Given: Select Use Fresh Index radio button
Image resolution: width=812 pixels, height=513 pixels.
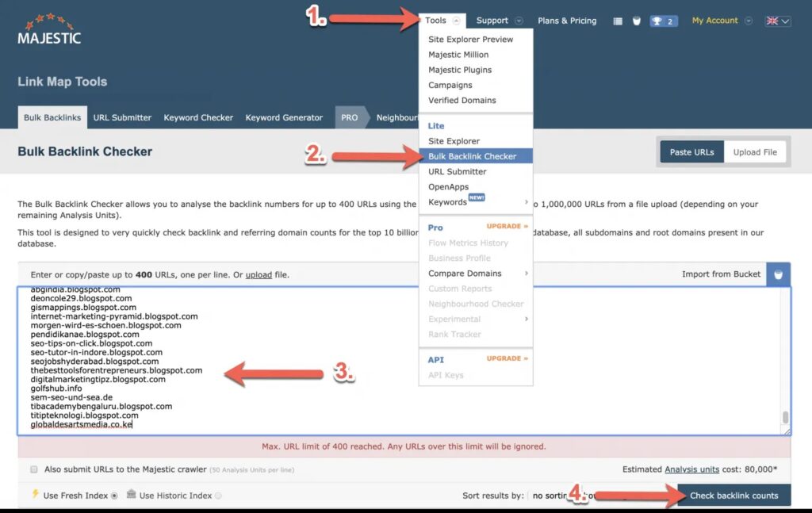Looking at the screenshot, I should 114,496.
